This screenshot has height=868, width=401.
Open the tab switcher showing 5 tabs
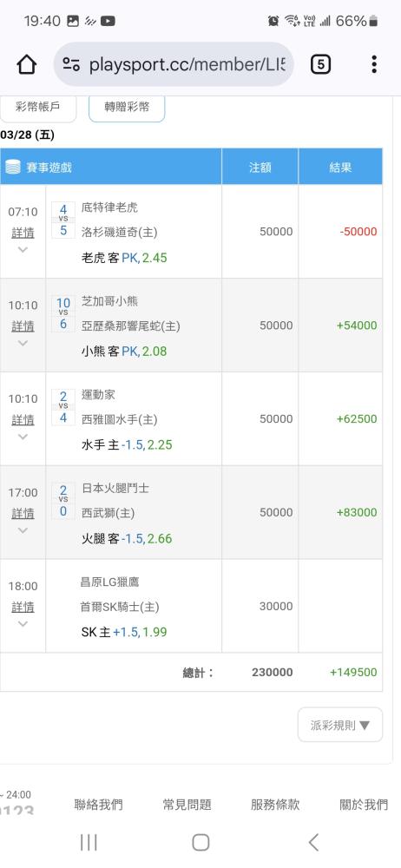(x=320, y=65)
